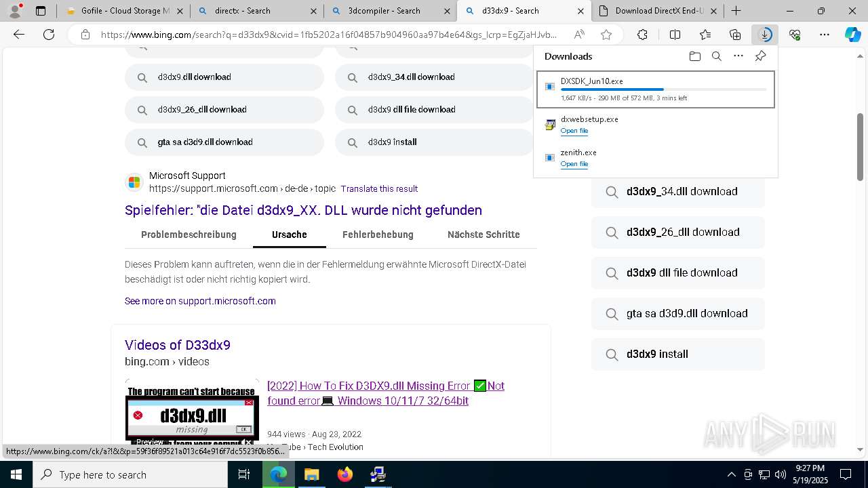Close the directx - Search tab
Screen dimensions: 868x488
pyautogui.click(x=313, y=11)
